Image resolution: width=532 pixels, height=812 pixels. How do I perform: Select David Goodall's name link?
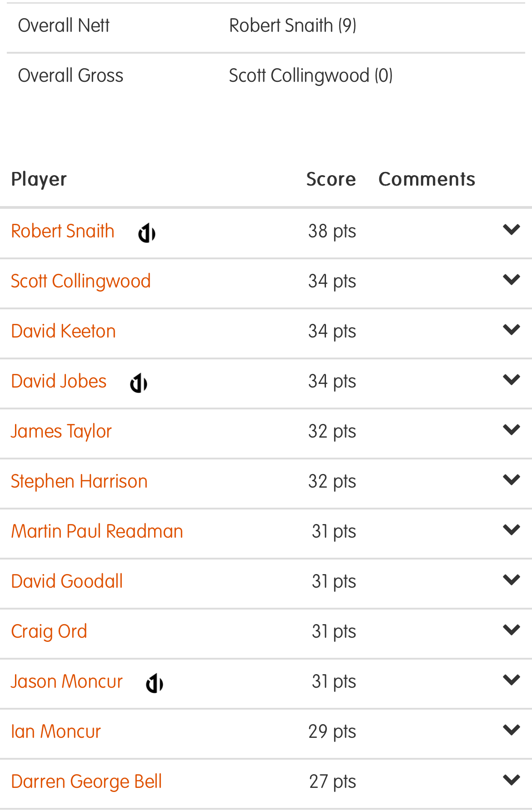pyautogui.click(x=67, y=581)
